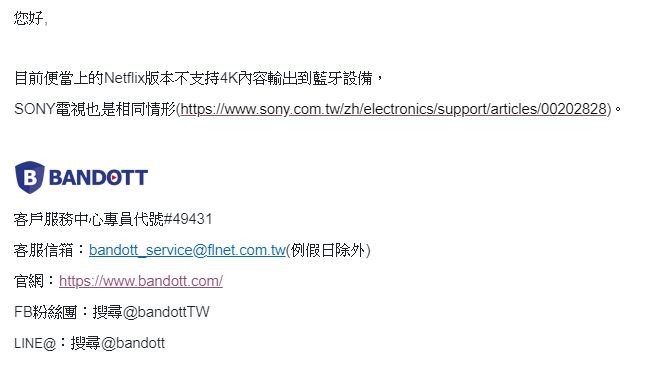Click the 客戶服務中心專員代號 label
The height and width of the screenshot is (369, 658).
(x=89, y=219)
